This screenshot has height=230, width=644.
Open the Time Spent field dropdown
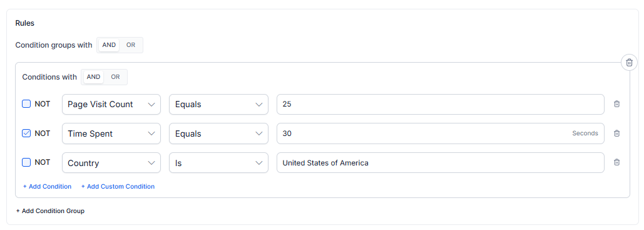pyautogui.click(x=111, y=133)
